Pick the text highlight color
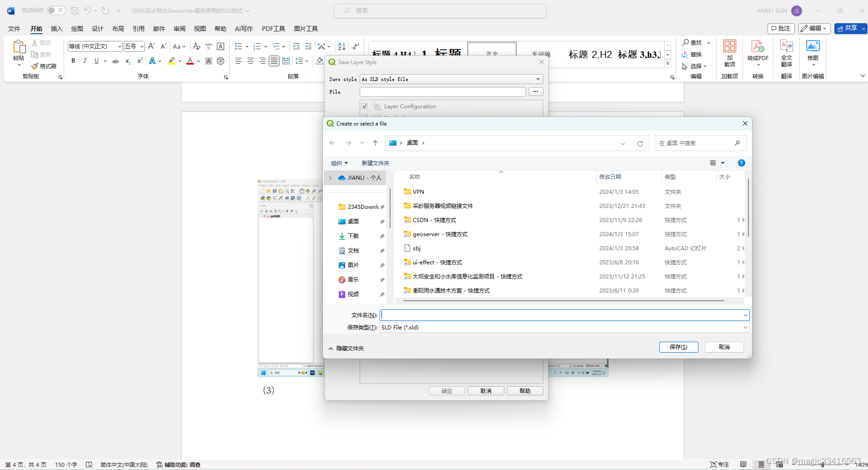The height and width of the screenshot is (470, 868). click(x=171, y=61)
